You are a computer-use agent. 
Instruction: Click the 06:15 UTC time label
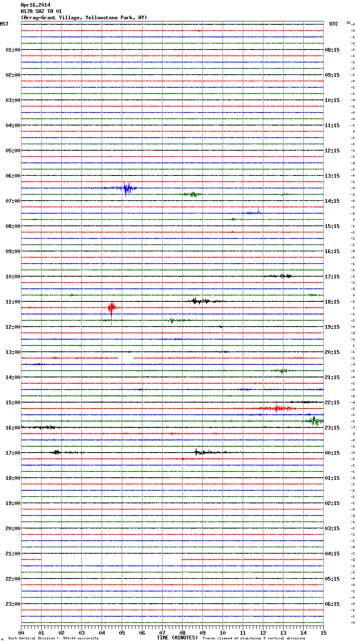coord(332,604)
